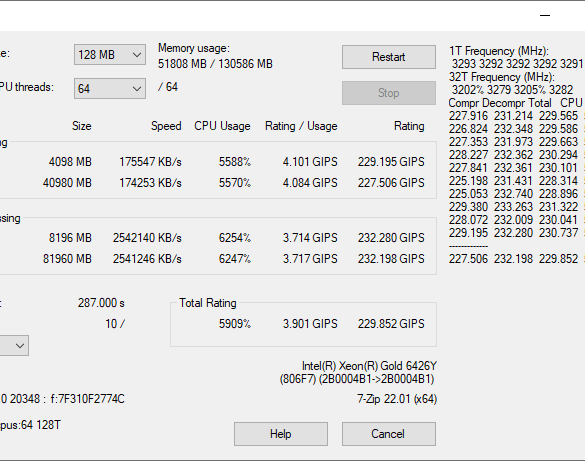Click the elapsed time 287.000 s
This screenshot has width=585, height=461.
coord(101,303)
